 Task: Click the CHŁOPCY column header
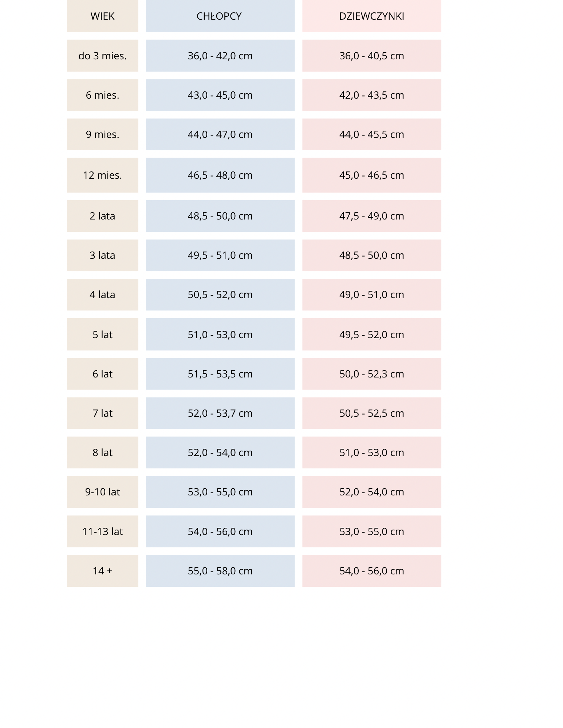(x=220, y=16)
